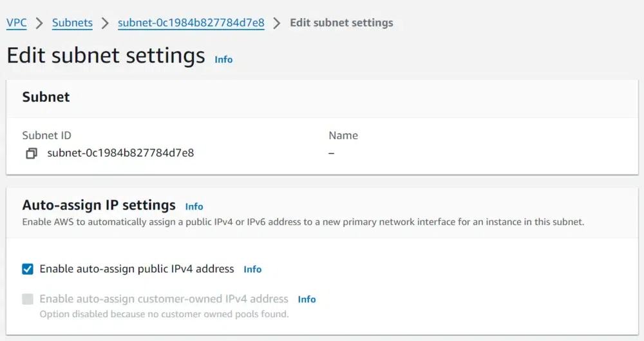Open the Subnets breadcrumb link
Image resolution: width=644 pixels, height=341 pixels.
pyautogui.click(x=72, y=23)
